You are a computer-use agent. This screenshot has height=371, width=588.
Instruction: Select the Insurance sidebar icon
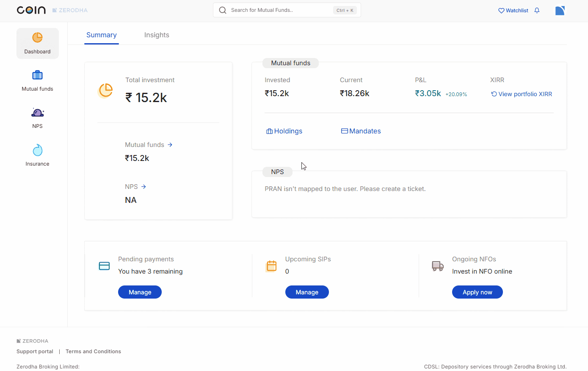(37, 155)
